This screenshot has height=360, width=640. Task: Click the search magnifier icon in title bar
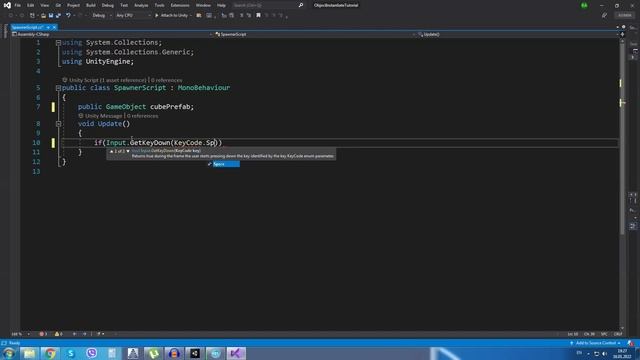pos(301,5)
